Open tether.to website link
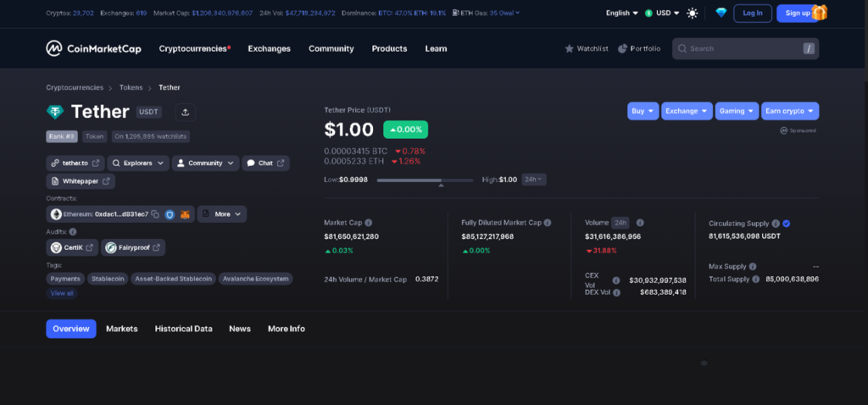The image size is (868, 405). tap(75, 164)
